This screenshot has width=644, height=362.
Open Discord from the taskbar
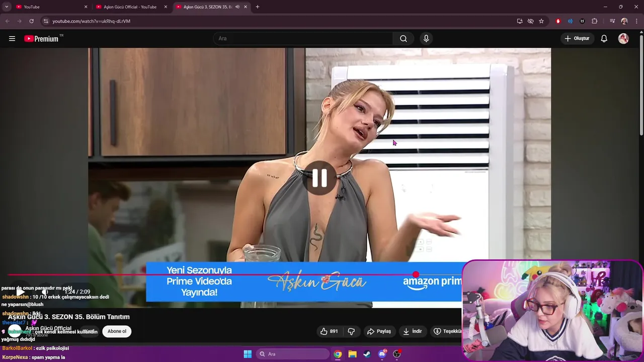(x=382, y=354)
